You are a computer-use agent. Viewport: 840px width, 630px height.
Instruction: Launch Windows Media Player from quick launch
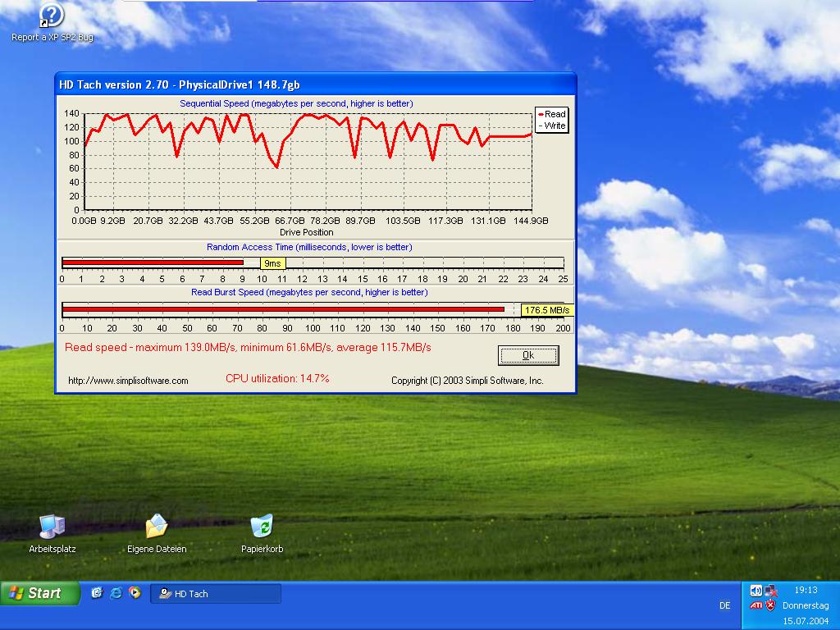[x=135, y=592]
